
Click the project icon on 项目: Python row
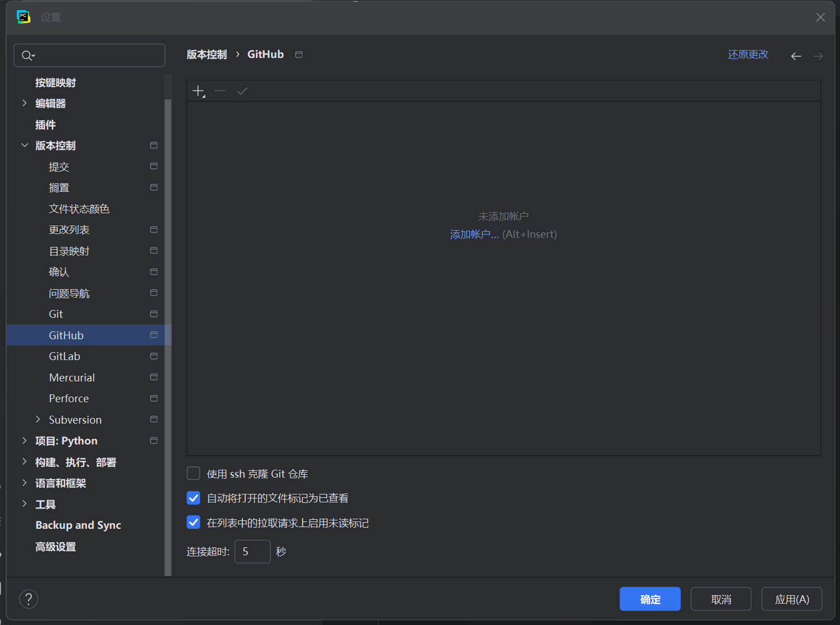[x=154, y=440]
